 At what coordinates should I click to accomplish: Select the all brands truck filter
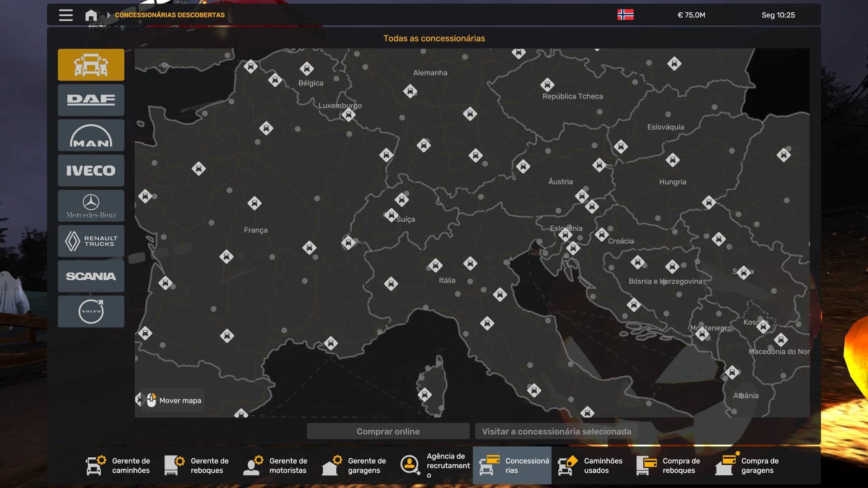point(91,65)
